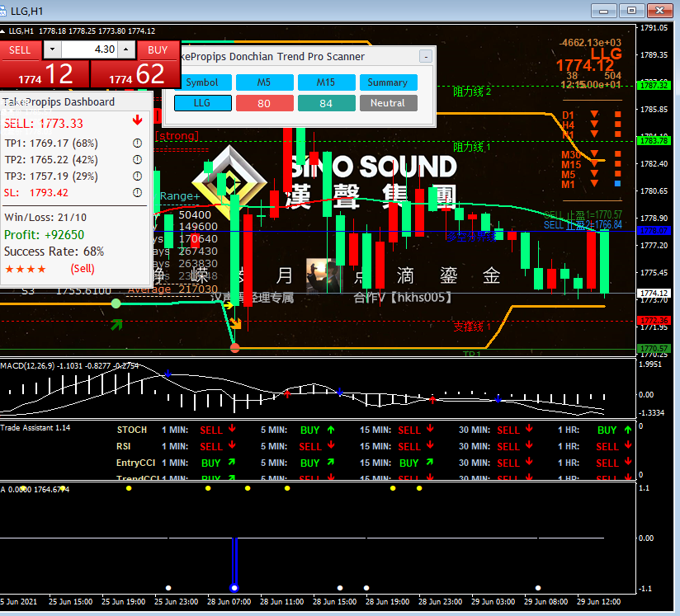
Task: Click the M15 value 84 cell
Action: click(x=326, y=103)
